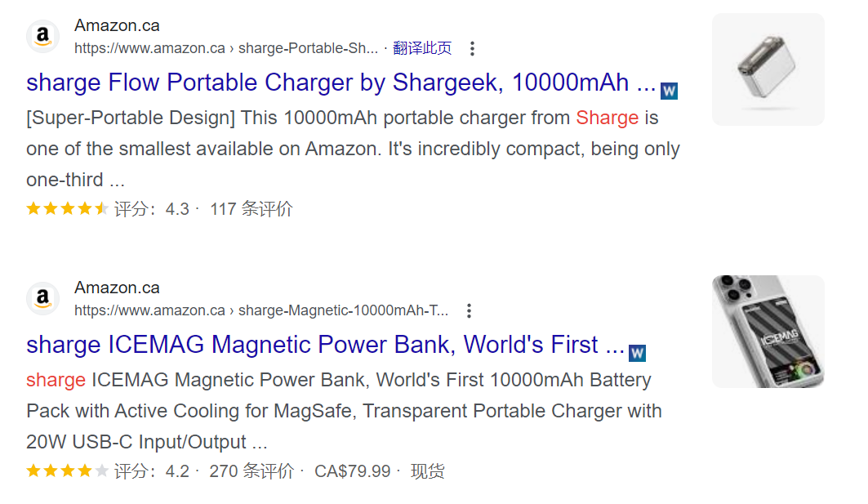Open the three-dot menu on first result
Image resolution: width=868 pixels, height=504 pixels.
[x=472, y=48]
